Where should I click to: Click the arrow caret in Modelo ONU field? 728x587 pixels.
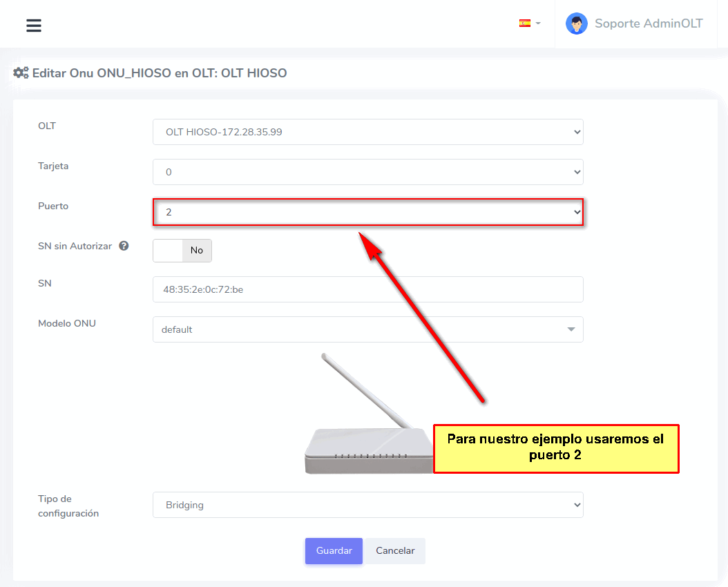coord(571,329)
